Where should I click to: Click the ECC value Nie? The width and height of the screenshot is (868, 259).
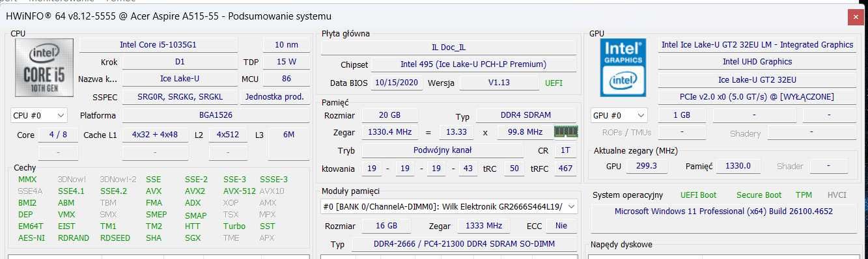[x=561, y=226]
